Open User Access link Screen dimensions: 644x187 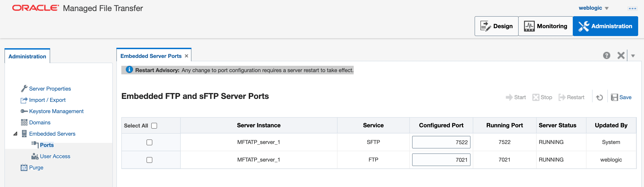55,156
